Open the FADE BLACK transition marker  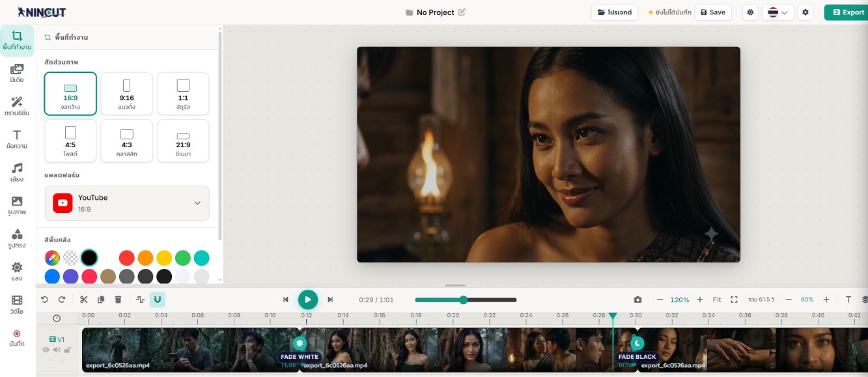pyautogui.click(x=637, y=343)
